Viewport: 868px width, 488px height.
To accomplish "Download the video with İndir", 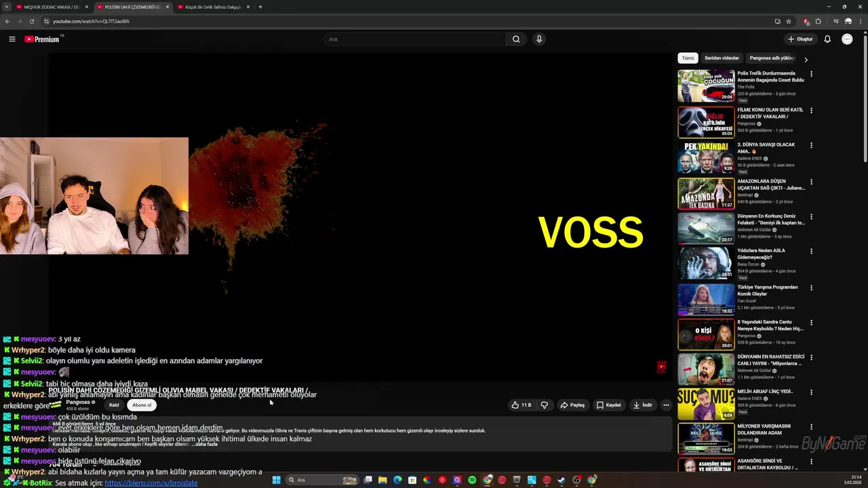I will (x=642, y=405).
